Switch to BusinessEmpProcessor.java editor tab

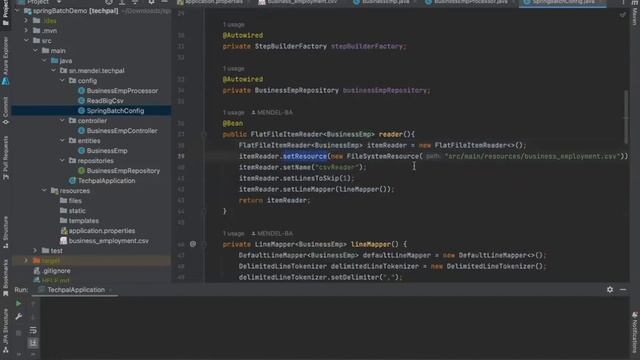pos(471,2)
